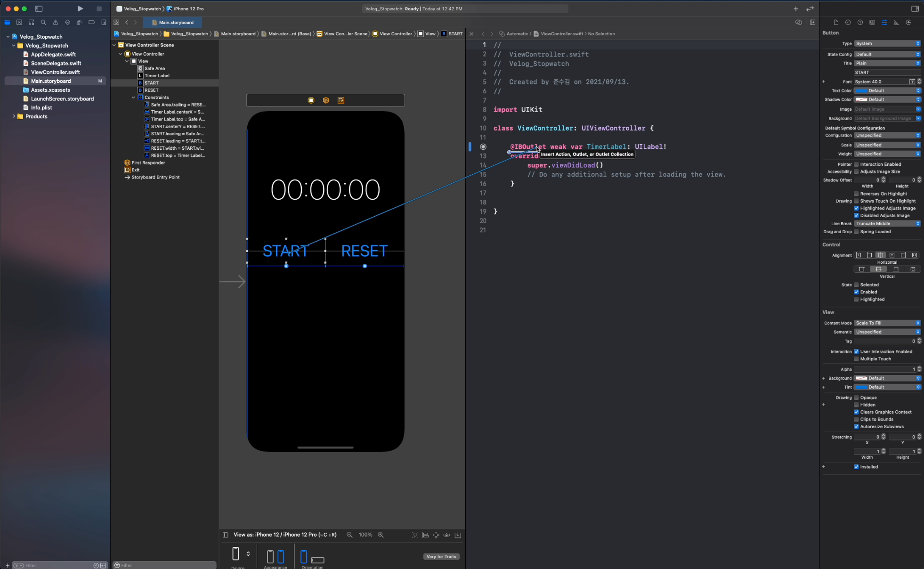Click the Stop button in toolbar
924x569 pixels.
tap(99, 8)
